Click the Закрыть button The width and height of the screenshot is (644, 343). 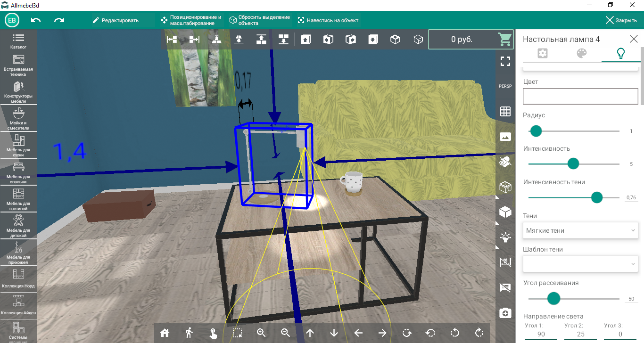point(621,20)
